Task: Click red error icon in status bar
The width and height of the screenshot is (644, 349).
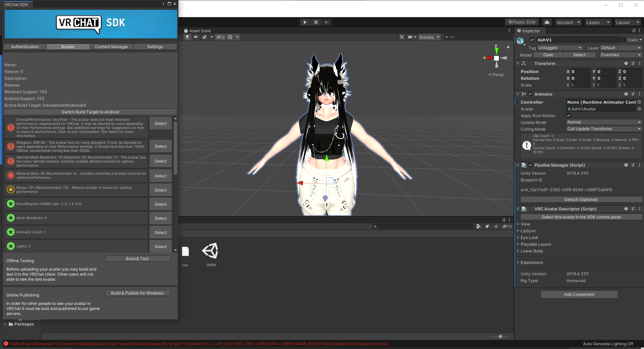Action: [6, 344]
